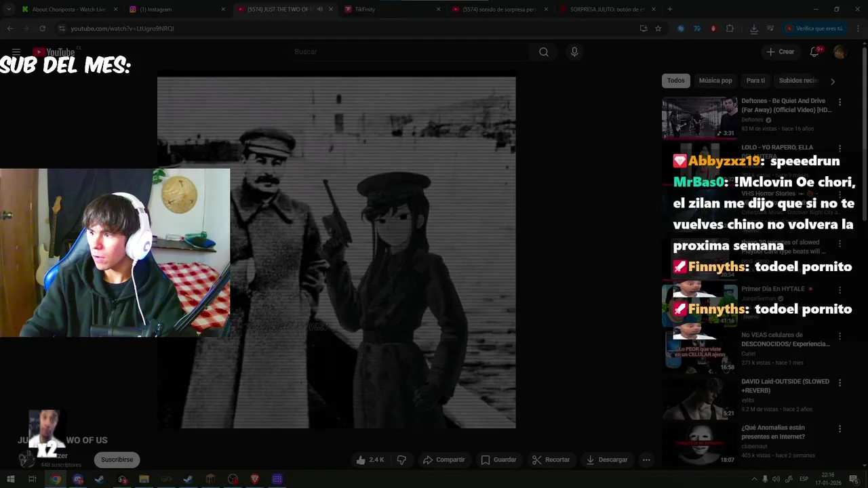Switch to the TikFinity tab
868x488 pixels.
pos(391,9)
